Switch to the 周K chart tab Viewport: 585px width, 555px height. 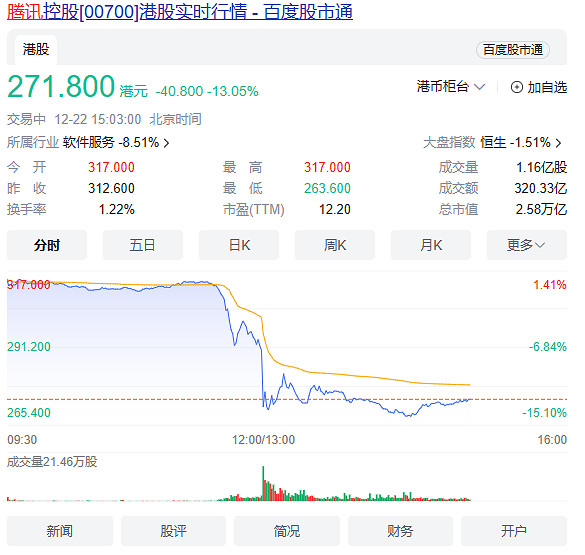(x=335, y=245)
